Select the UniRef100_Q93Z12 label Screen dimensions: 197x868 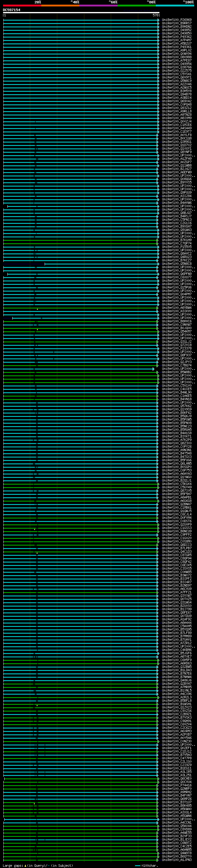coord(176,108)
